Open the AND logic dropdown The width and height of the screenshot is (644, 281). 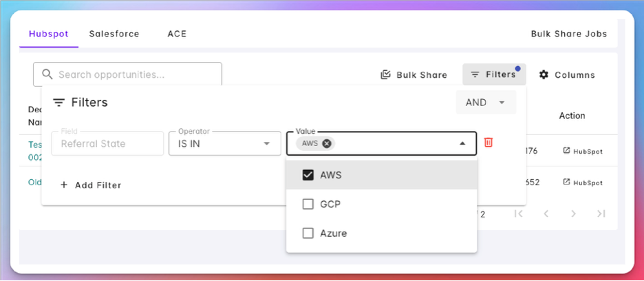pyautogui.click(x=486, y=103)
